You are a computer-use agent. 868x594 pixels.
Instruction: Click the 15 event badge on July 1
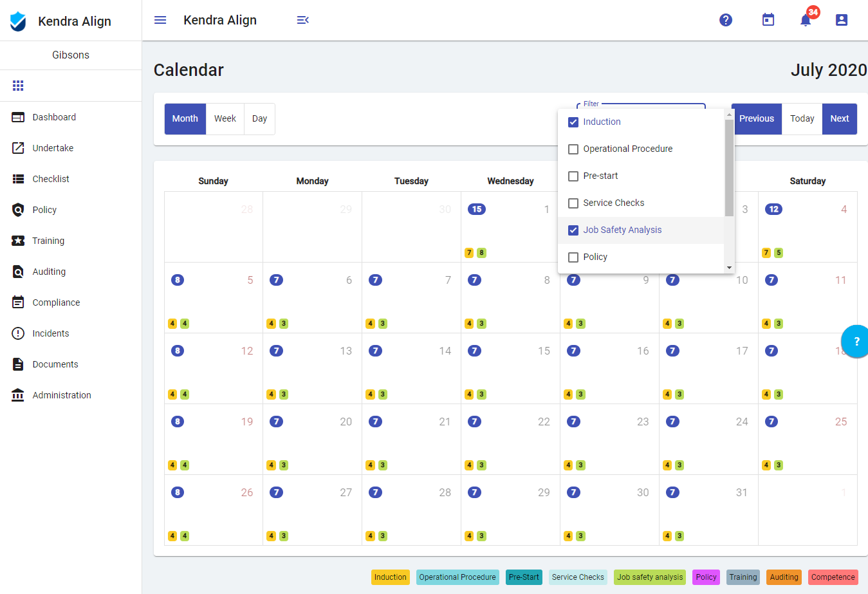pos(477,209)
